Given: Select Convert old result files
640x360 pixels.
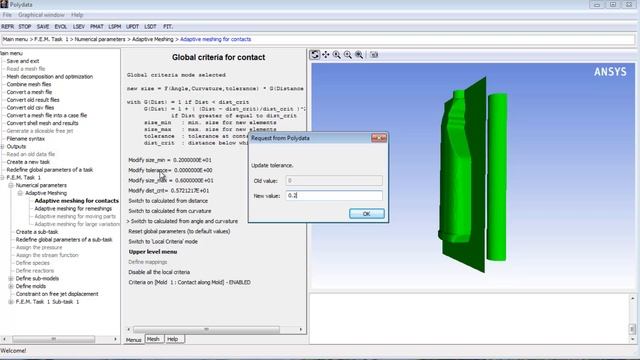Looking at the screenshot, I should [x=33, y=100].
